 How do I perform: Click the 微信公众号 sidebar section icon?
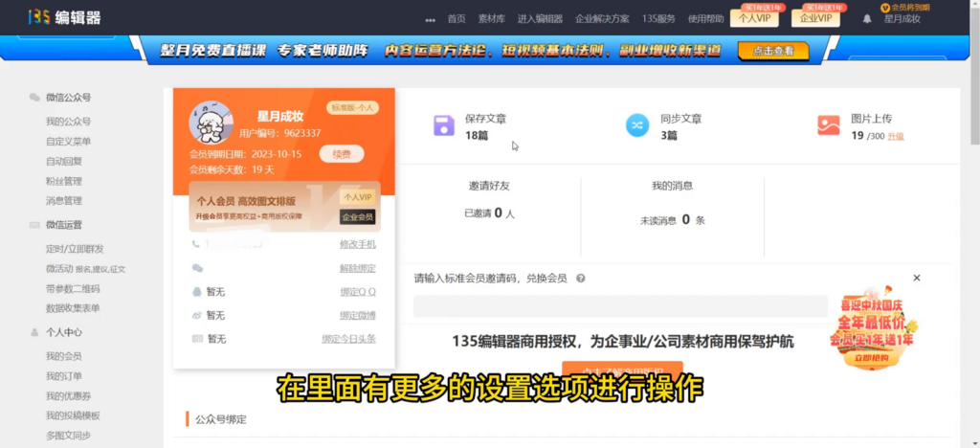coord(35,98)
